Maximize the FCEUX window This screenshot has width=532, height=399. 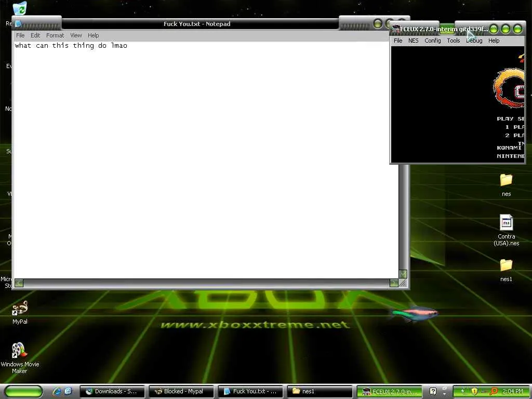click(x=506, y=29)
